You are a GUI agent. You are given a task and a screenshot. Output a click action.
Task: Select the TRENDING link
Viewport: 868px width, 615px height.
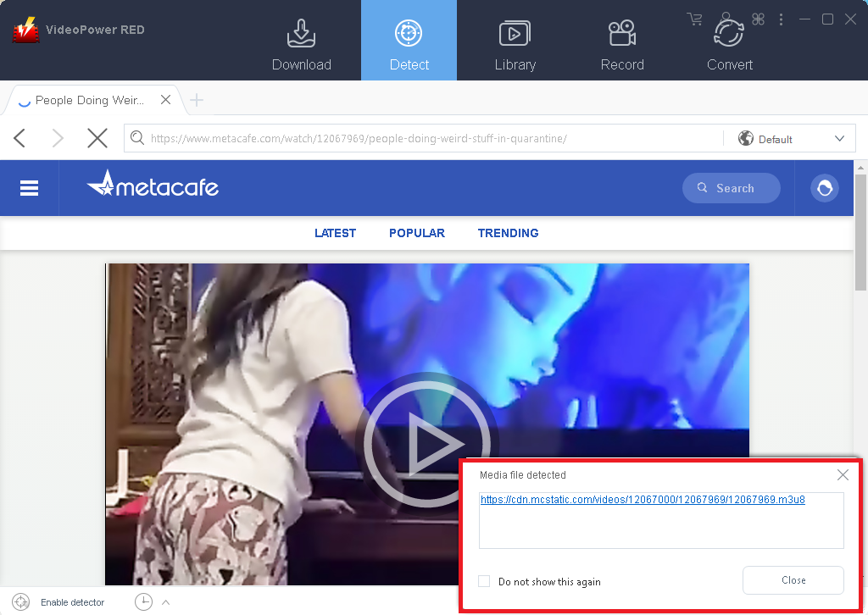click(x=508, y=233)
